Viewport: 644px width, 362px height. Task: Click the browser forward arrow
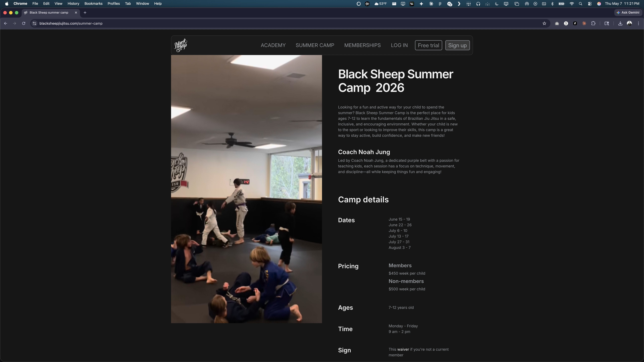(x=14, y=24)
